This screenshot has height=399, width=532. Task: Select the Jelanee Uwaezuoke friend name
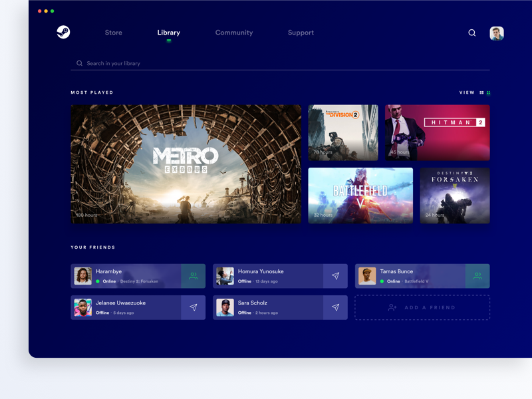[120, 303]
